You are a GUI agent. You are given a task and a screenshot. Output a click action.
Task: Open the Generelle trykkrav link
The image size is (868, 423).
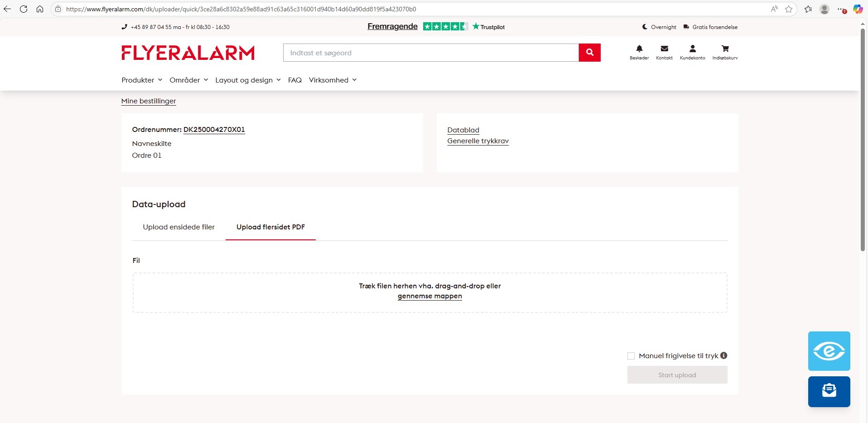tap(477, 141)
